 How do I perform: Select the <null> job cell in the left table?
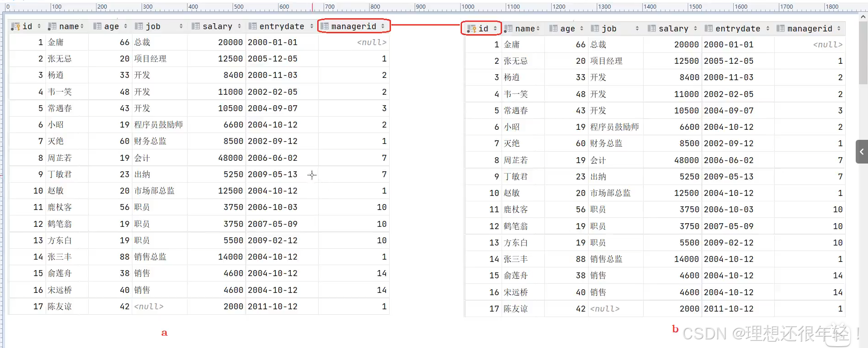coord(149,307)
